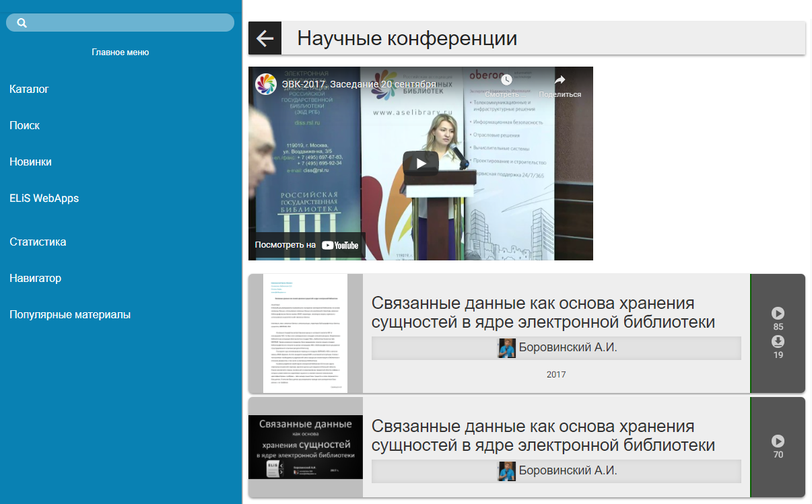The image size is (812, 504).
Task: Click play icon on first document card
Action: (778, 314)
